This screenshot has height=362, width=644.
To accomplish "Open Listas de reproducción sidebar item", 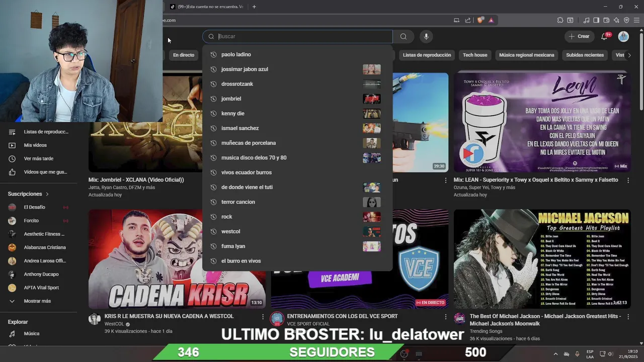I will pyautogui.click(x=38, y=132).
